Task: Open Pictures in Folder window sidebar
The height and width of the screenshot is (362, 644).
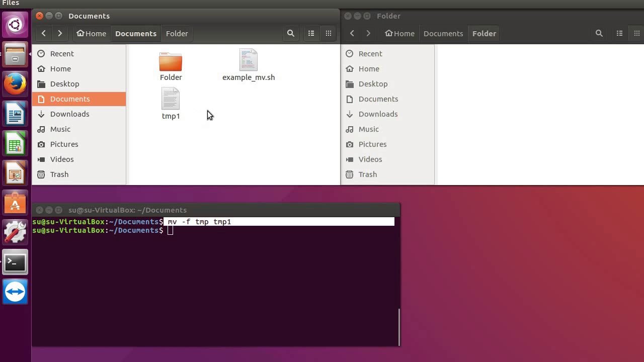Action: [387, 144]
